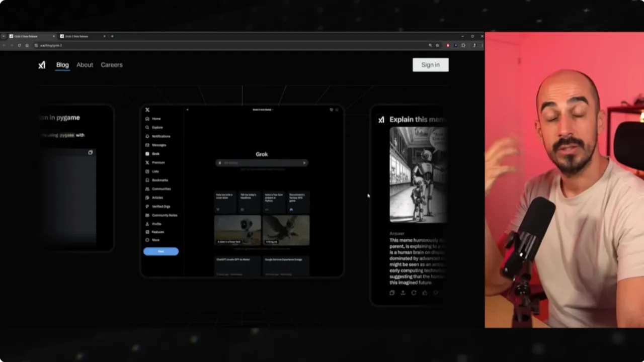Click the zoom magnifier icon in the address bar
The height and width of the screenshot is (362, 644).
tap(430, 45)
